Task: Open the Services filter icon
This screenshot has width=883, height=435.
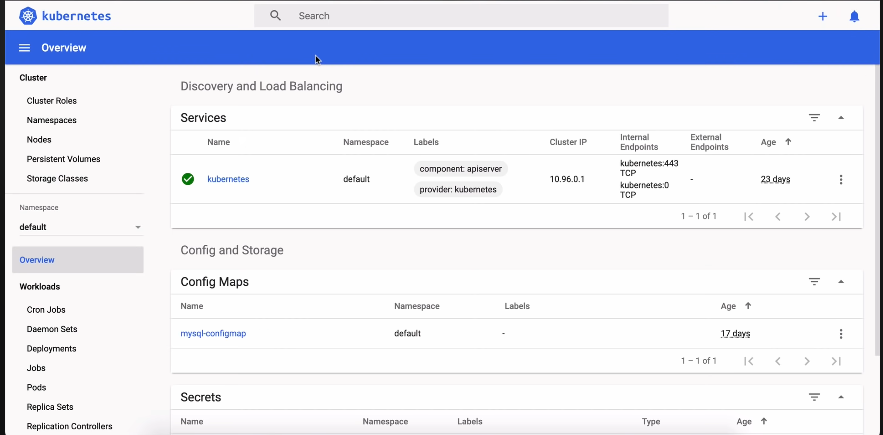Action: 814,118
